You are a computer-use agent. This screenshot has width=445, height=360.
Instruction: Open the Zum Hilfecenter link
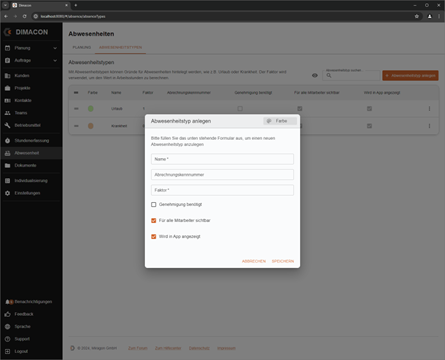click(168, 348)
